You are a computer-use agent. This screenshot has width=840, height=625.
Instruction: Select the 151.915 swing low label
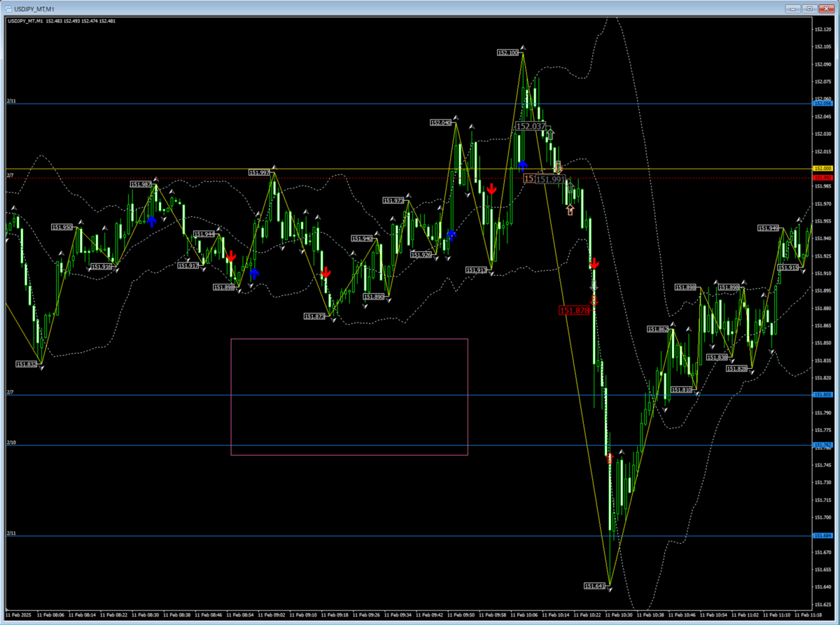pyautogui.click(x=789, y=268)
